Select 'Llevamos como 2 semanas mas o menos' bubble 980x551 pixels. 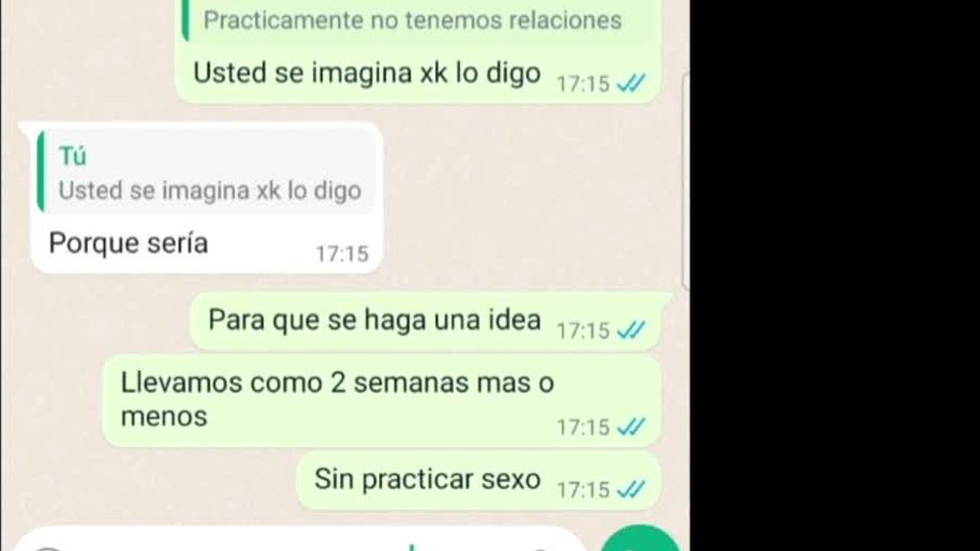[x=381, y=400]
